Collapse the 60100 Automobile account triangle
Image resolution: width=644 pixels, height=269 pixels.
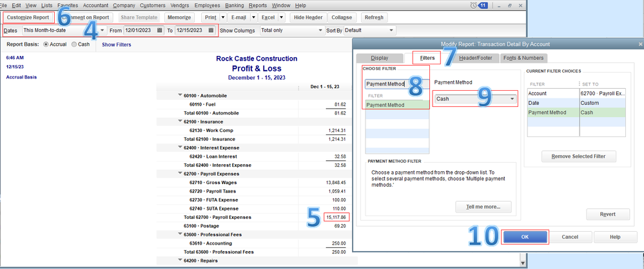[x=180, y=95]
